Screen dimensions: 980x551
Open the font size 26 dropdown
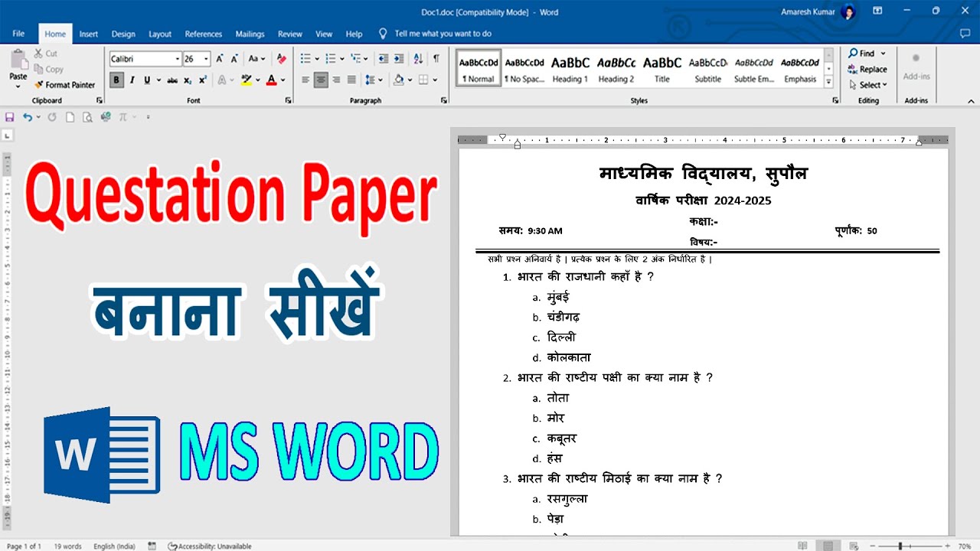[x=206, y=59]
